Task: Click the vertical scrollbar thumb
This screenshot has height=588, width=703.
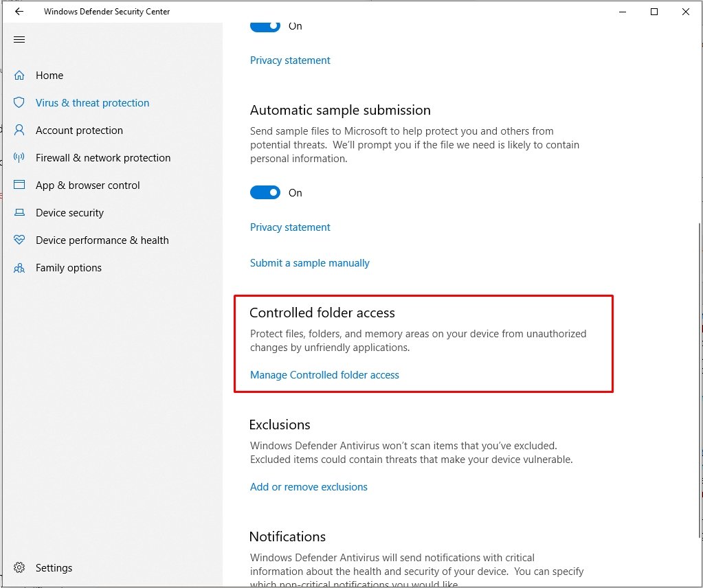Action: (700, 378)
